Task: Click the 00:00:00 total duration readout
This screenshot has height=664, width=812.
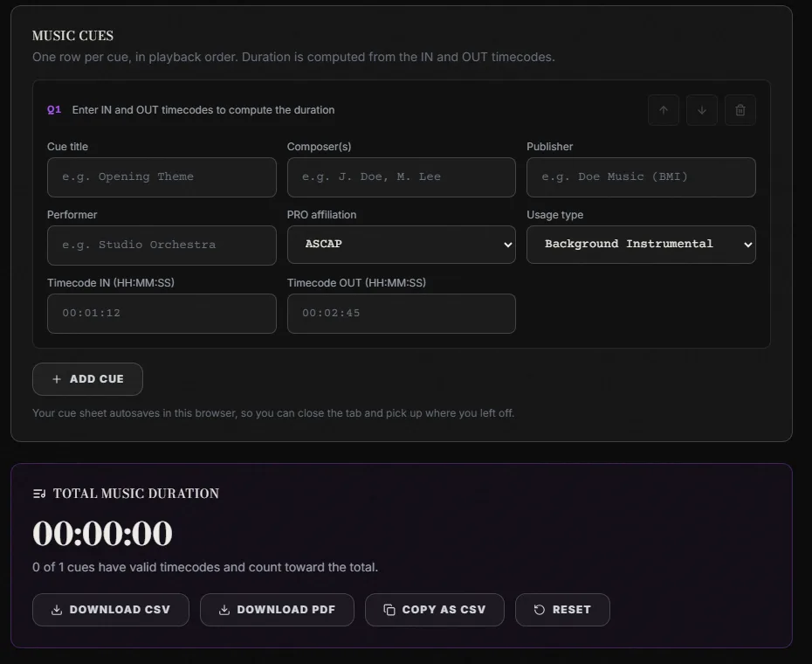Action: pos(102,533)
